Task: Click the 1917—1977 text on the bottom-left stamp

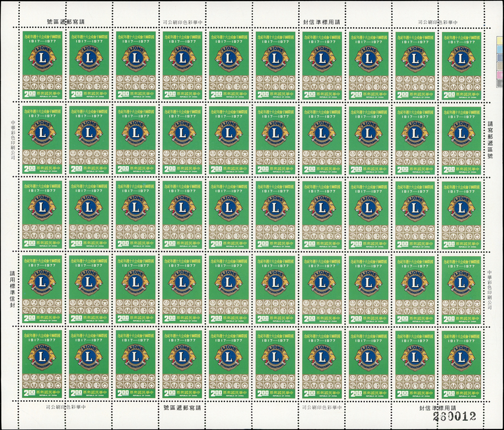Action: tap(42, 340)
